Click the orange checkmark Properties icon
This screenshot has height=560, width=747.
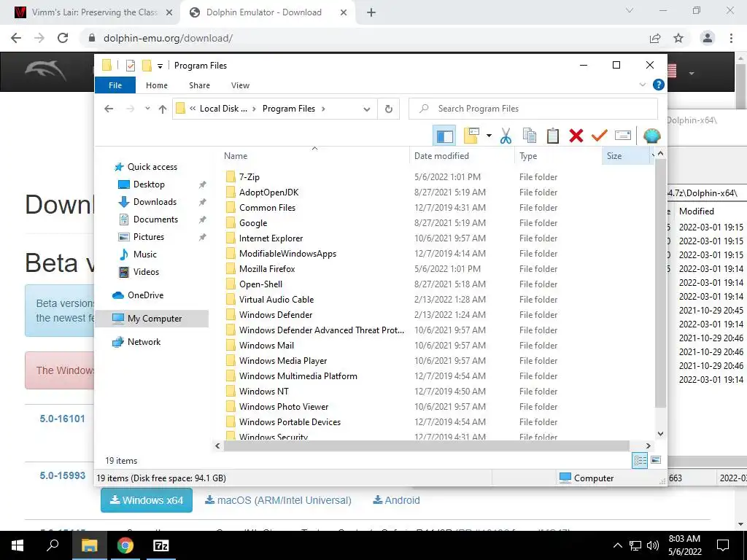[600, 136]
